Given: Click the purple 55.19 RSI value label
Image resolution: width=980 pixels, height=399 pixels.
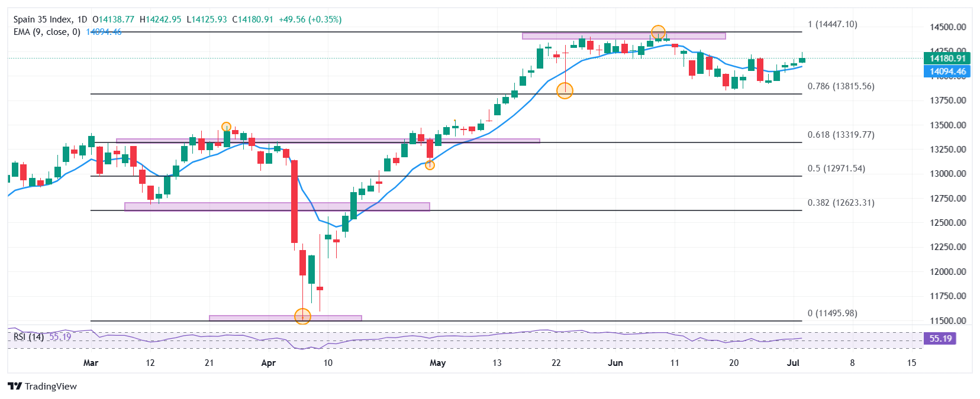Looking at the screenshot, I should (x=940, y=339).
